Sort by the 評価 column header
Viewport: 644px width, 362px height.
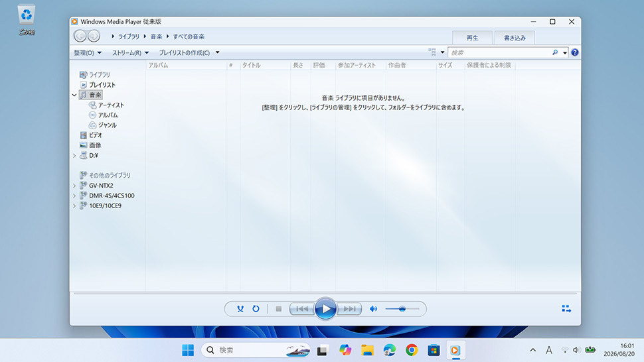click(323, 65)
